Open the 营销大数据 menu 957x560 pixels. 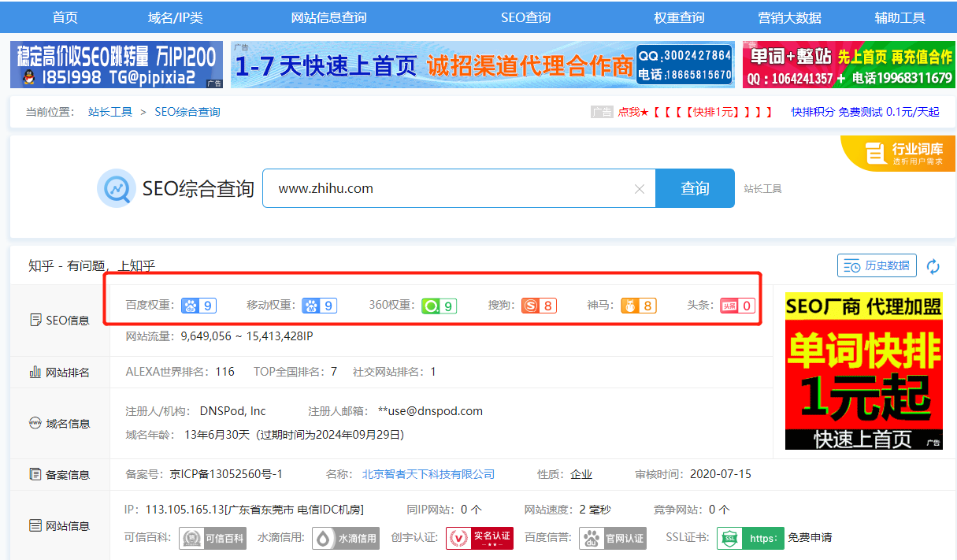click(789, 17)
